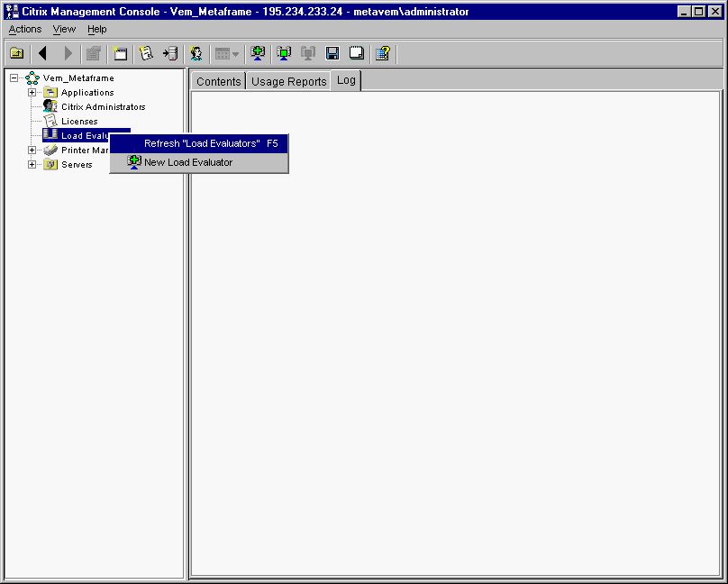
Task: Expand the Printer Management tree node
Action: (32, 150)
